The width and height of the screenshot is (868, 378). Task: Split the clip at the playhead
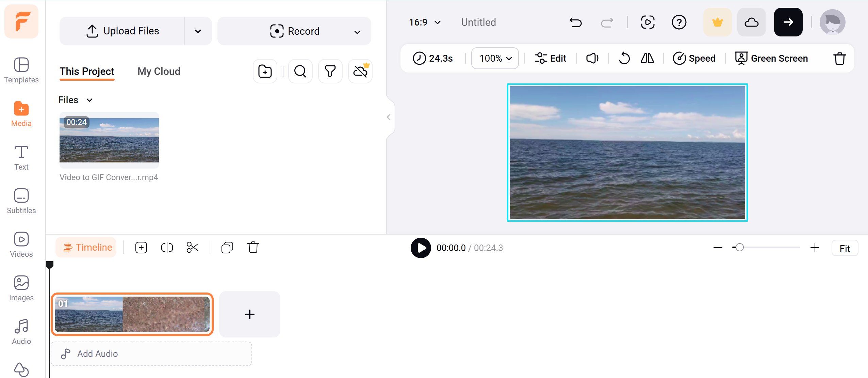click(167, 248)
